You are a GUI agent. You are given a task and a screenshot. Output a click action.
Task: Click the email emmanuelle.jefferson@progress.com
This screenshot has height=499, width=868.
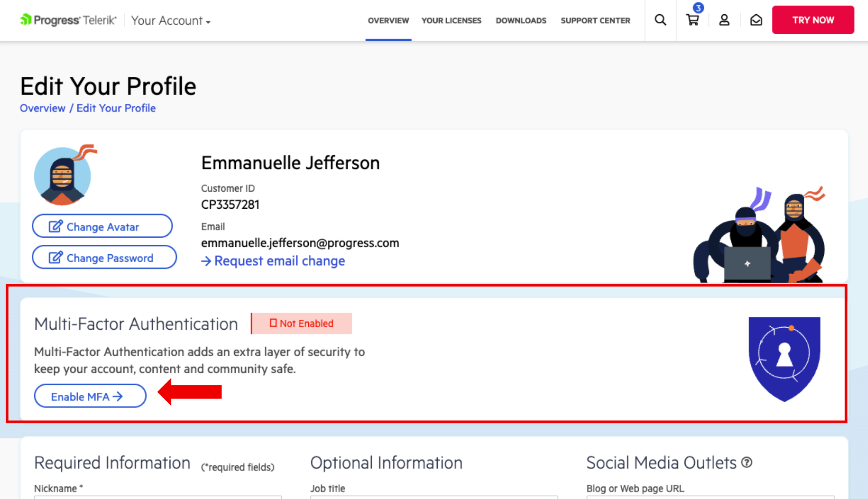click(x=300, y=243)
